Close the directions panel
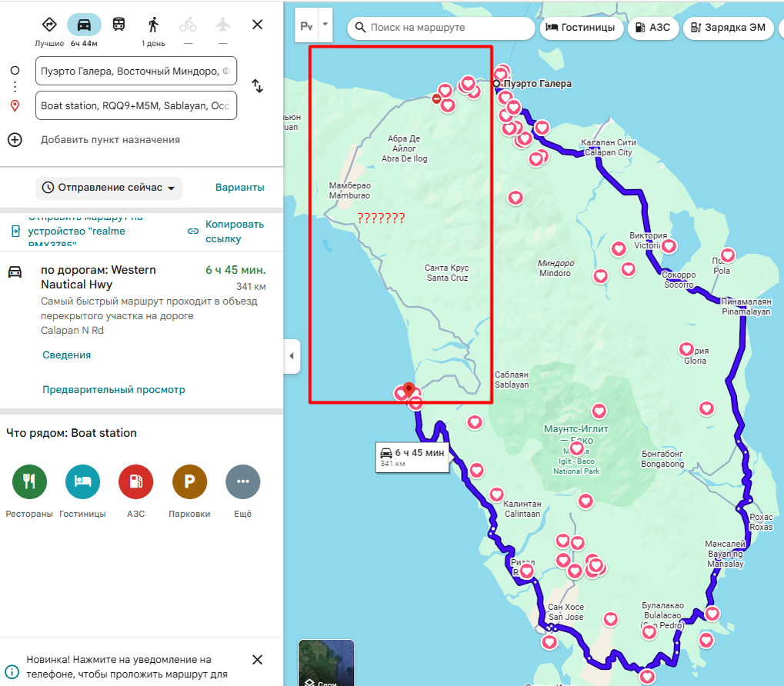The width and height of the screenshot is (784, 686). click(258, 25)
